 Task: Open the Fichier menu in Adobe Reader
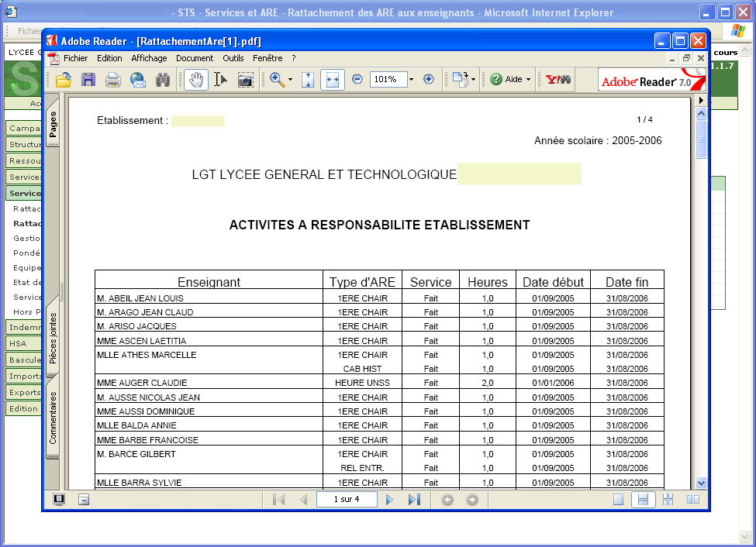pos(76,58)
